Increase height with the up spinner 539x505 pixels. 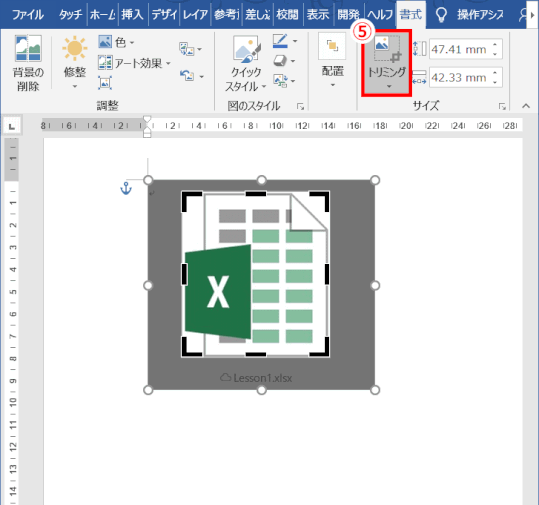tap(495, 45)
